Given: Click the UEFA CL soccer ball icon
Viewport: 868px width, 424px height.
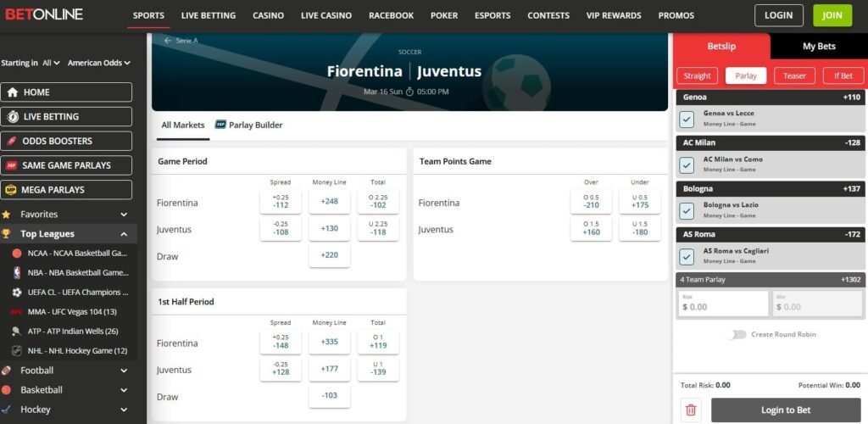Looking at the screenshot, I should pos(17,293).
